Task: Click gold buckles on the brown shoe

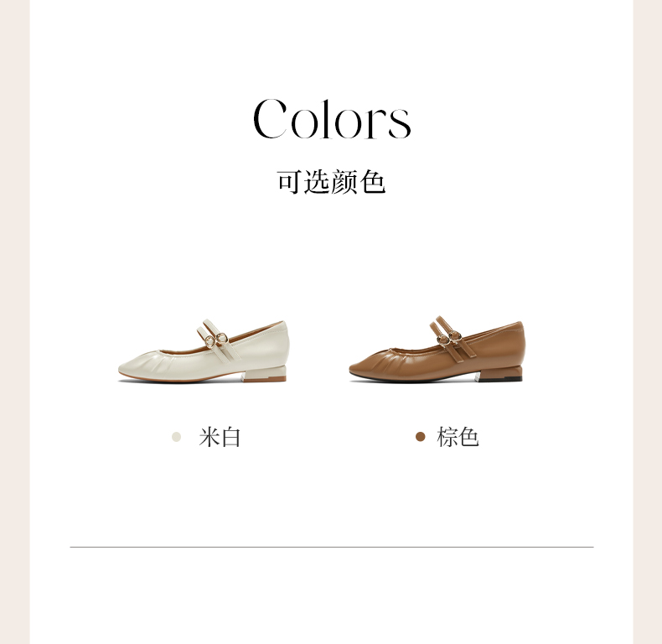Action: click(x=449, y=338)
